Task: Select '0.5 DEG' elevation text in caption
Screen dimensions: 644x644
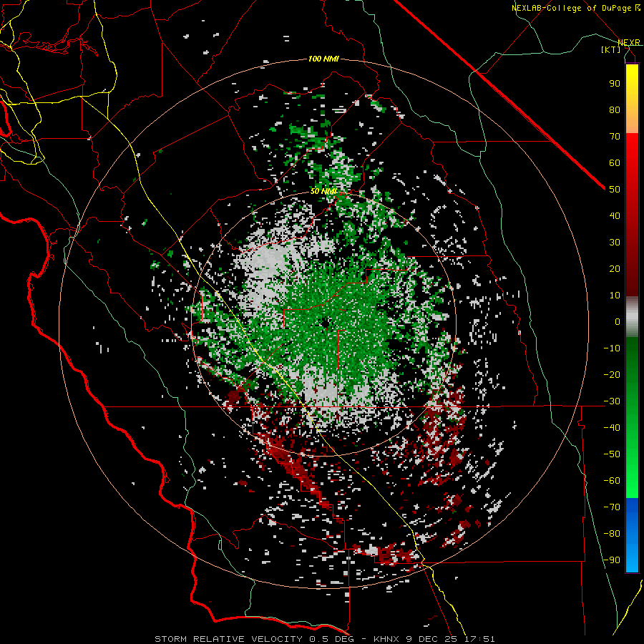Action: (x=333, y=639)
